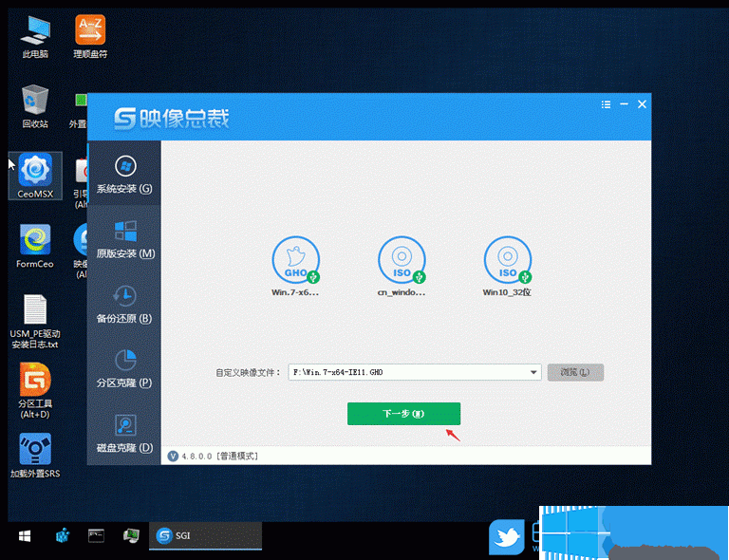Open 备份还原 (B) backup section
Screen dimensions: 729x560
124,303
